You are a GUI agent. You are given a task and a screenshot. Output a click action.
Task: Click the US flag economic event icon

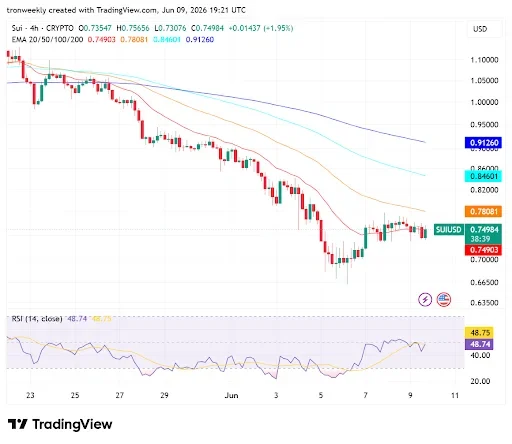444,299
